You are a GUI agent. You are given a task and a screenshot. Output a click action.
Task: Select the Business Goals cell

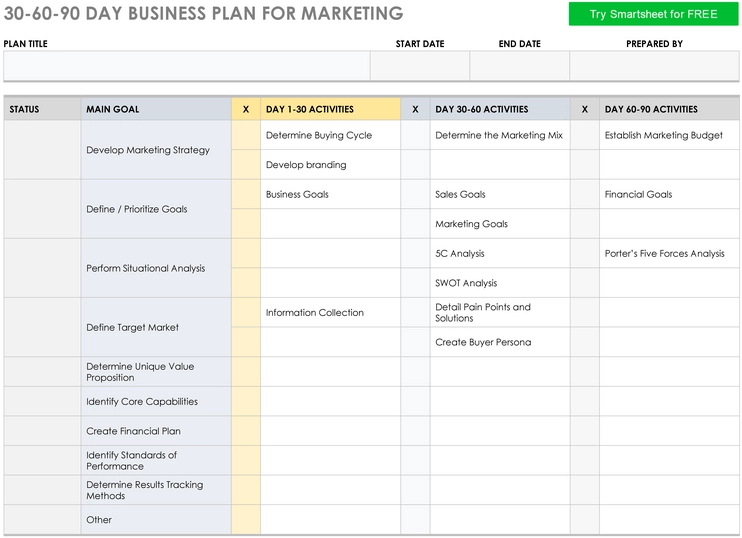click(330, 194)
